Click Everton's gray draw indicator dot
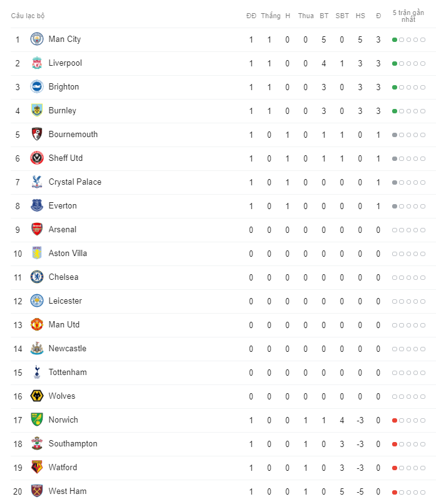Image resolution: width=436 pixels, height=504 pixels. 395,207
